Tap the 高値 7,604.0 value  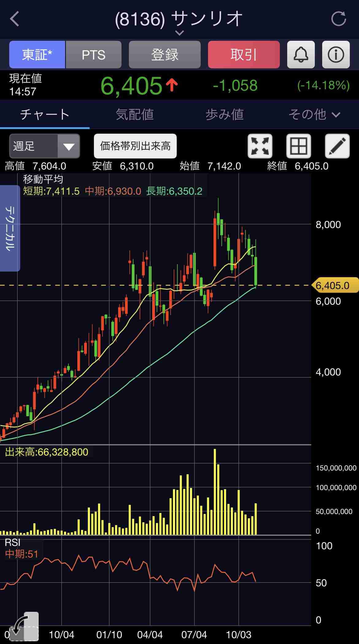pos(36,166)
